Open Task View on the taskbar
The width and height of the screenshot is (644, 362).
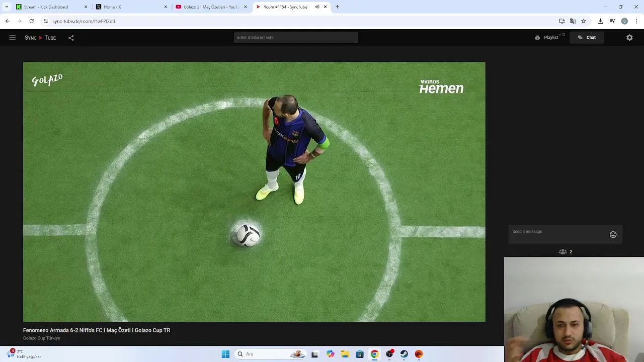pos(314,354)
